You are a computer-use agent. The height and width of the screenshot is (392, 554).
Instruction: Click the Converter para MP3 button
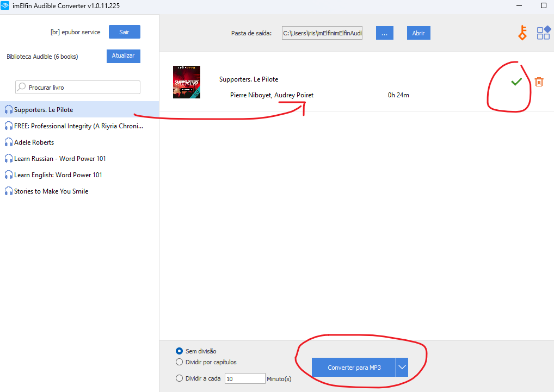[x=354, y=368]
